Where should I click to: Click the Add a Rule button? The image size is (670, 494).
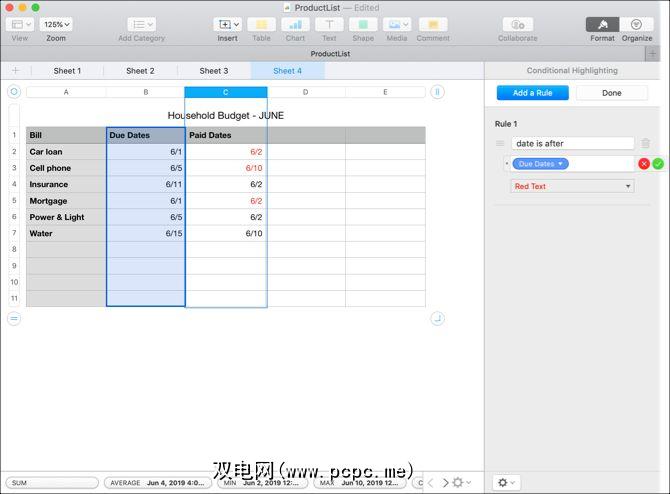[532, 93]
